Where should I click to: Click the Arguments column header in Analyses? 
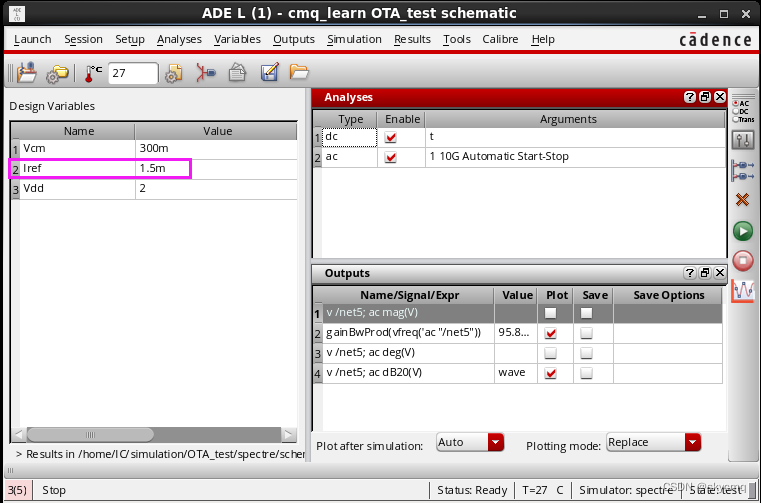pos(575,119)
